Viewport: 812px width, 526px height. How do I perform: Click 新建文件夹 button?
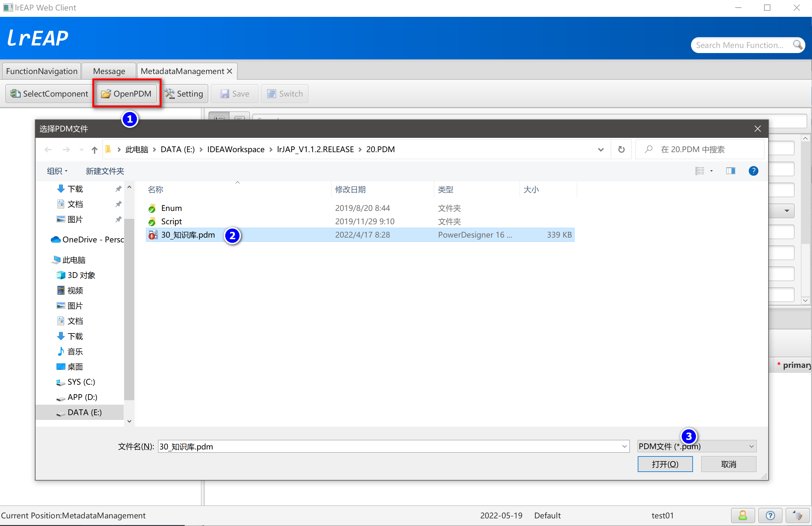pos(105,171)
